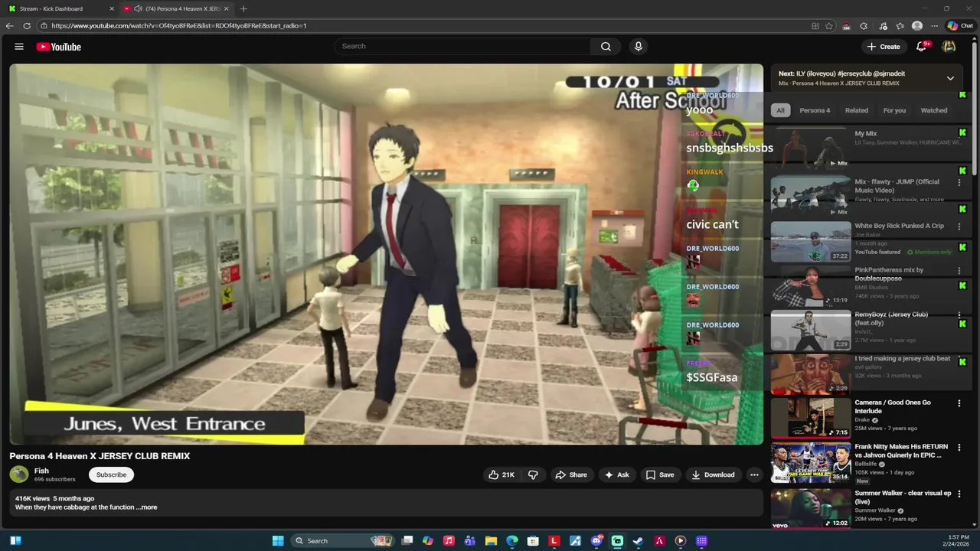Click the browser address bar URL
The image size is (980, 551).
point(179,25)
